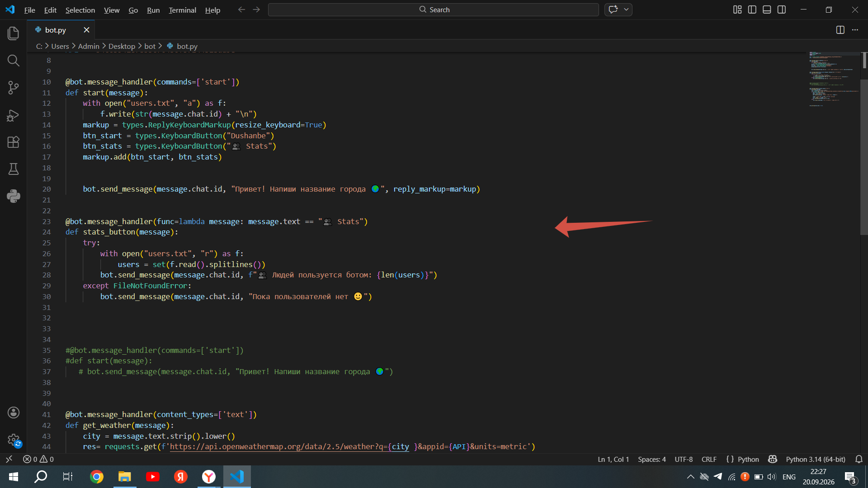Open More Actions ellipsis for editor
The width and height of the screenshot is (868, 488).
point(855,30)
